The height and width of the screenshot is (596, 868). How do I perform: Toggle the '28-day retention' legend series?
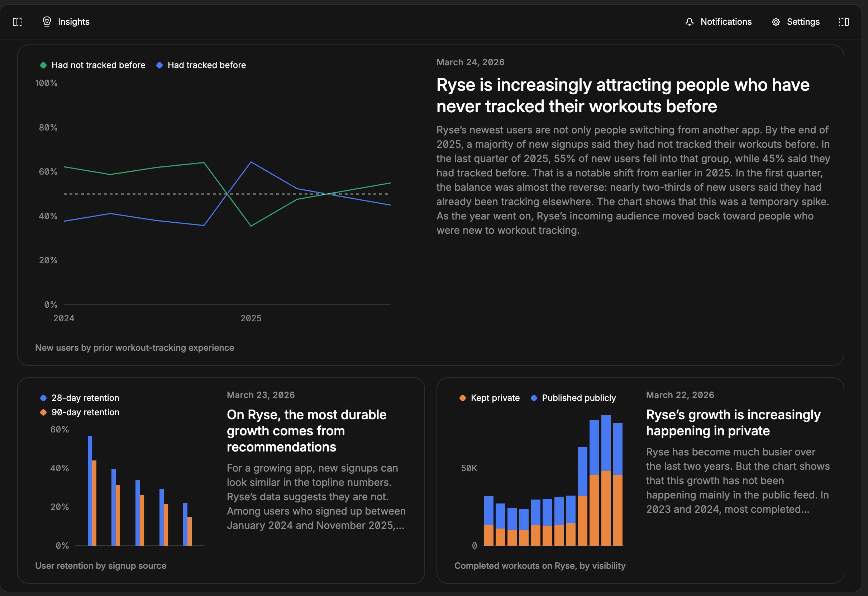pyautogui.click(x=85, y=398)
